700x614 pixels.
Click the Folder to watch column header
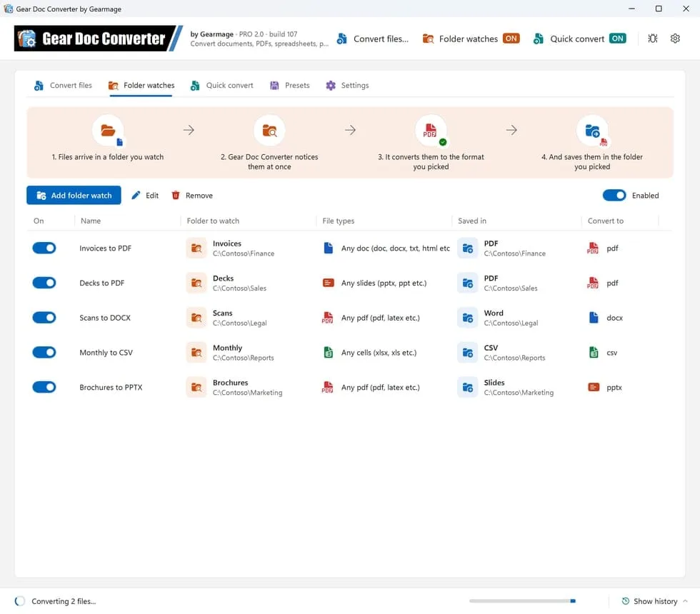pyautogui.click(x=213, y=221)
